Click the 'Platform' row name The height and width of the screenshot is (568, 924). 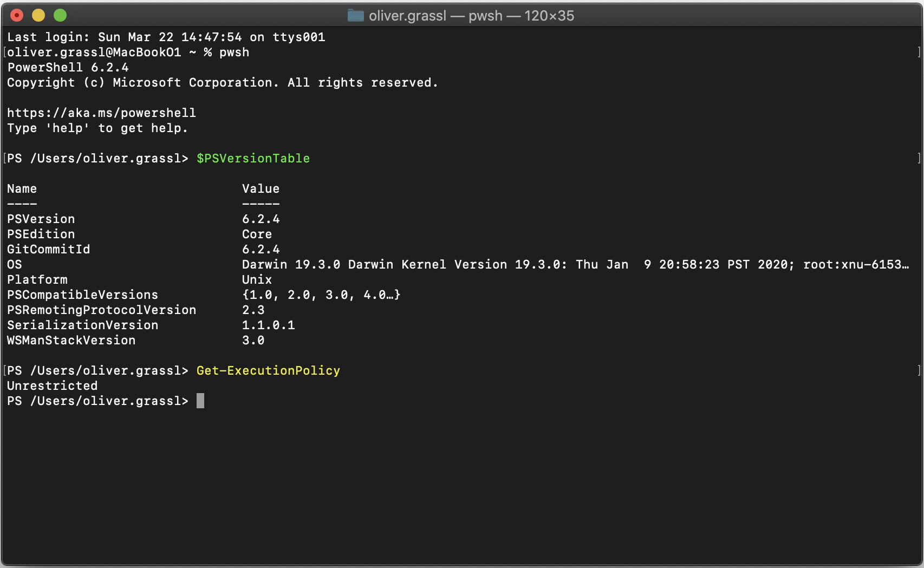37,280
